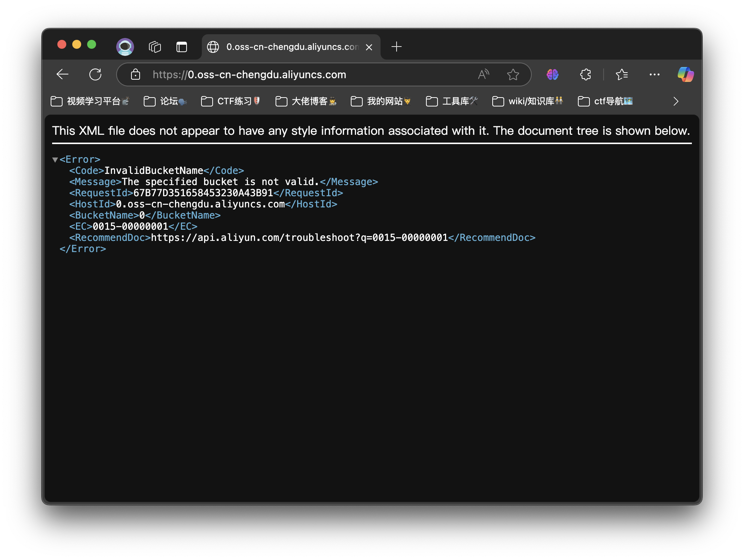Open the Copilot sidebar icon
This screenshot has height=560, width=744.
pyautogui.click(x=686, y=74)
